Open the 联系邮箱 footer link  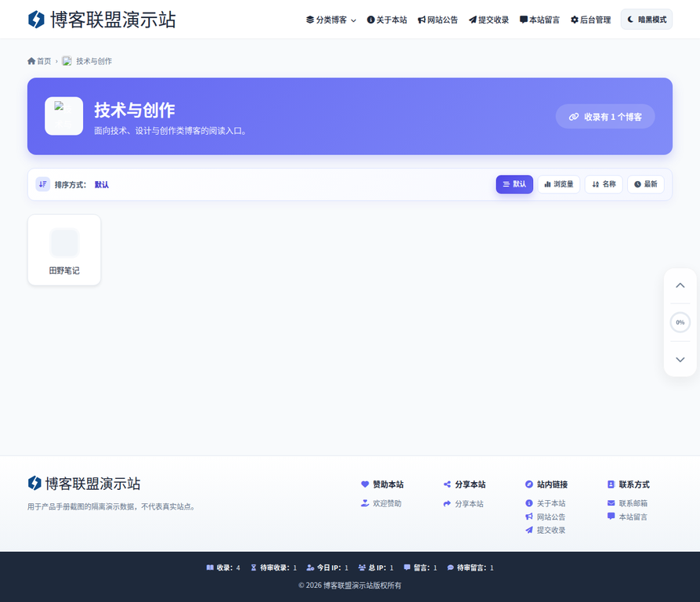(627, 503)
